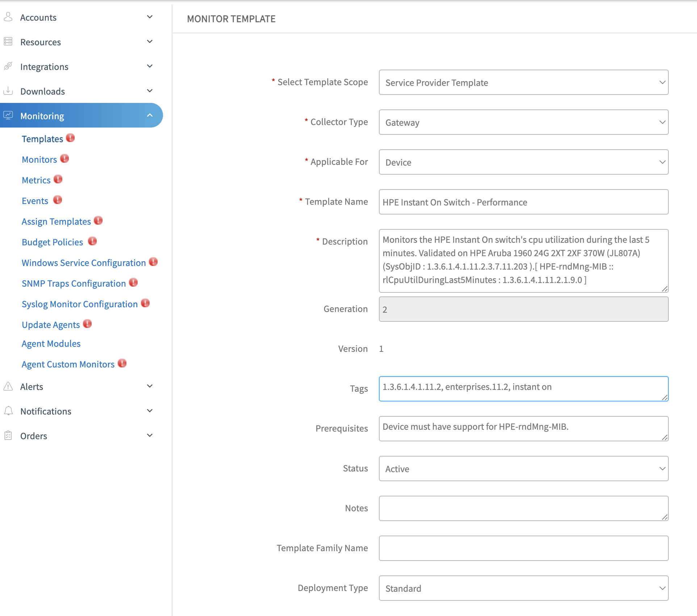Click the Alerts warning triangle icon
This screenshot has height=616, width=697.
[x=8, y=386]
